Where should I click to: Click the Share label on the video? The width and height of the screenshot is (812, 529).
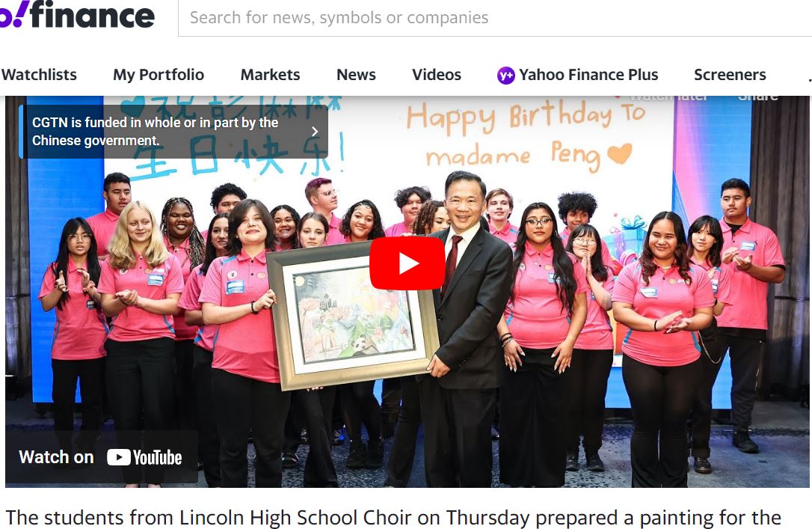point(757,97)
